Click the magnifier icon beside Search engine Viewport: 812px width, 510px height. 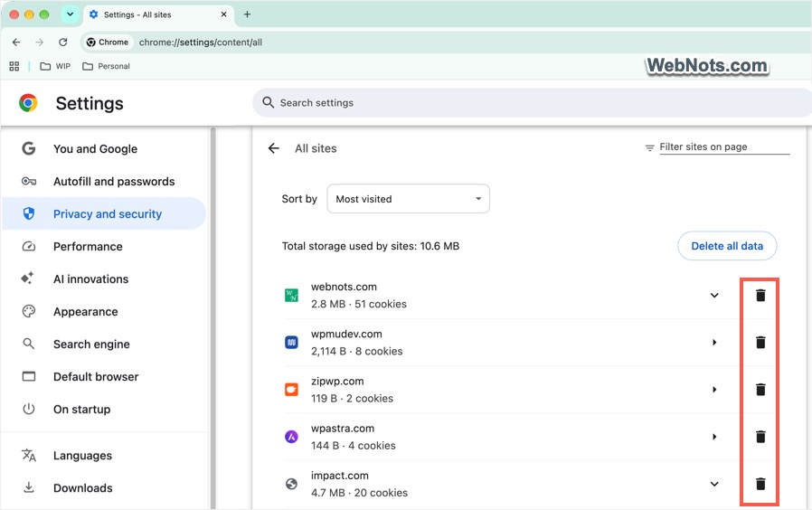28,344
